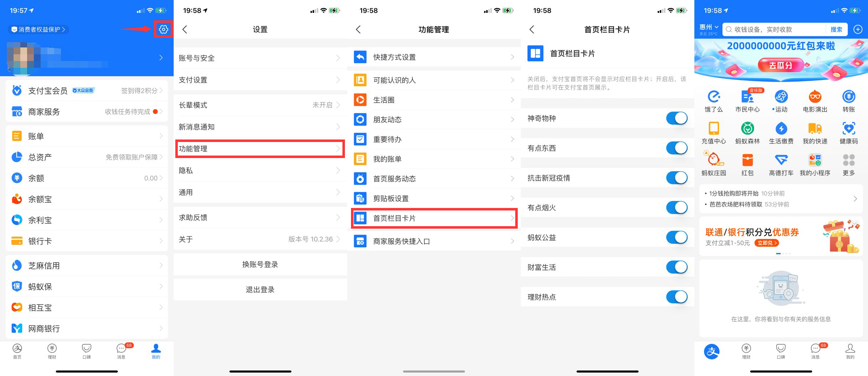Tap 换账号登录 button

(260, 264)
